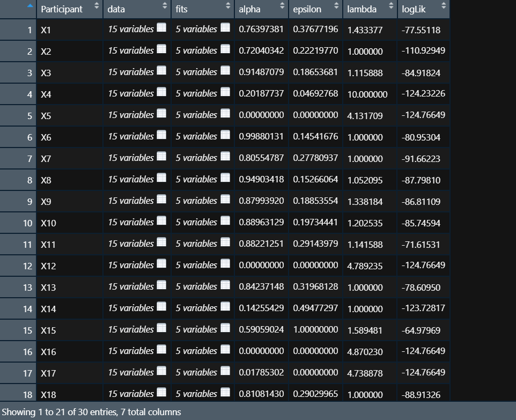Select row number 1
516x420 pixels.
tap(30, 30)
